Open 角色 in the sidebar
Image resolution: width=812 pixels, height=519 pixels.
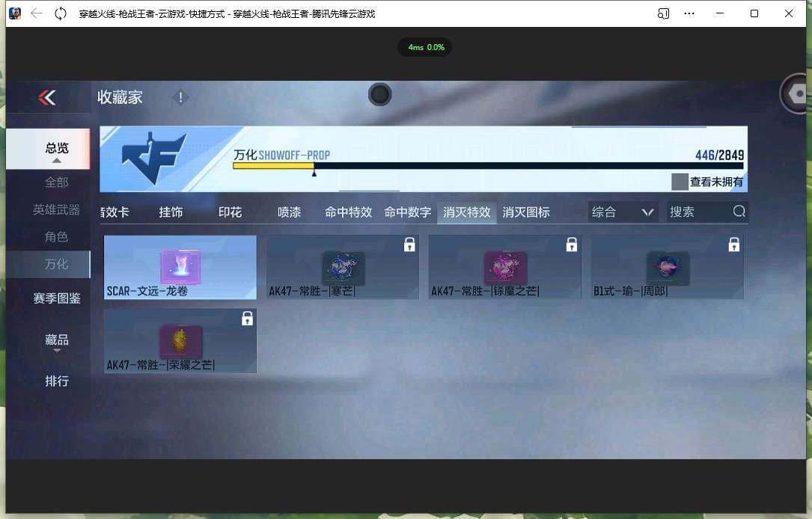[56, 237]
